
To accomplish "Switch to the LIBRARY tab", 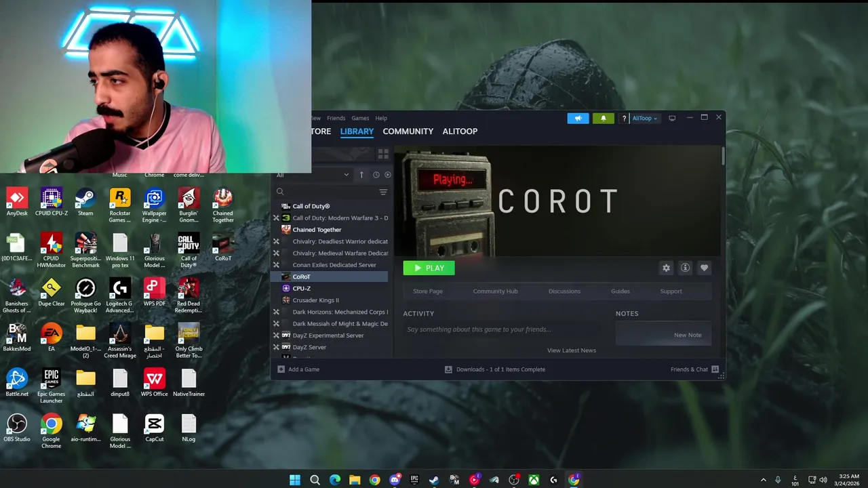I will click(x=357, y=131).
